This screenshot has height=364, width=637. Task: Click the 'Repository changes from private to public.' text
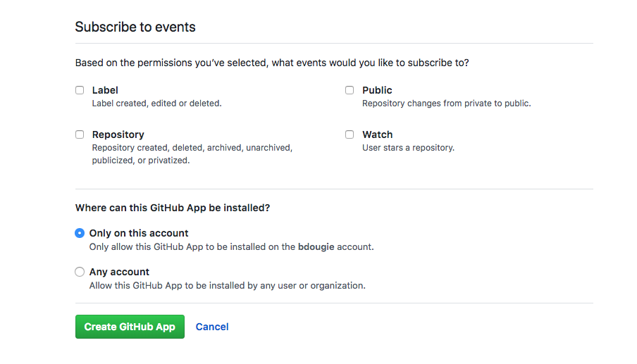(x=447, y=103)
